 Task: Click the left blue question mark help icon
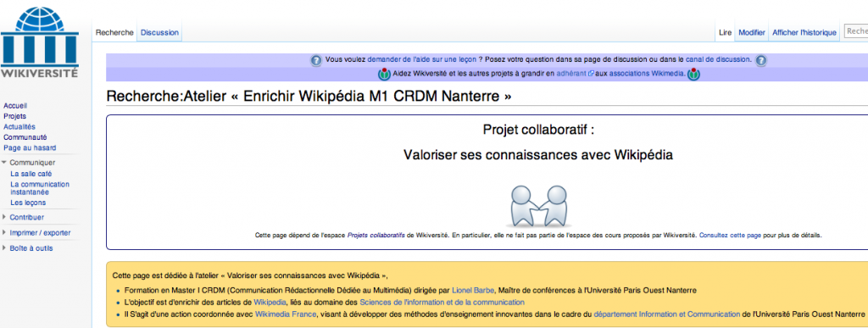coord(316,60)
